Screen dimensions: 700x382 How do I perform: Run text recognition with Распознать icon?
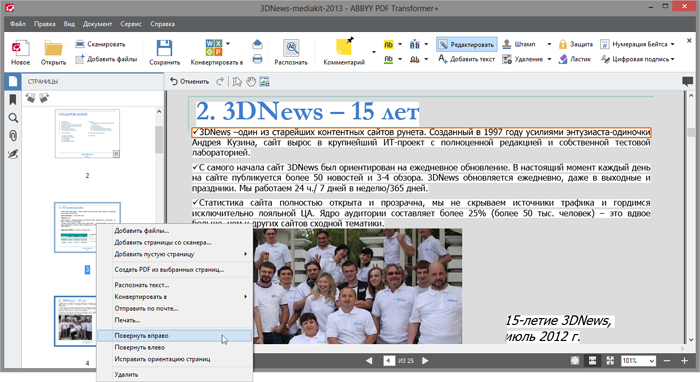point(291,48)
